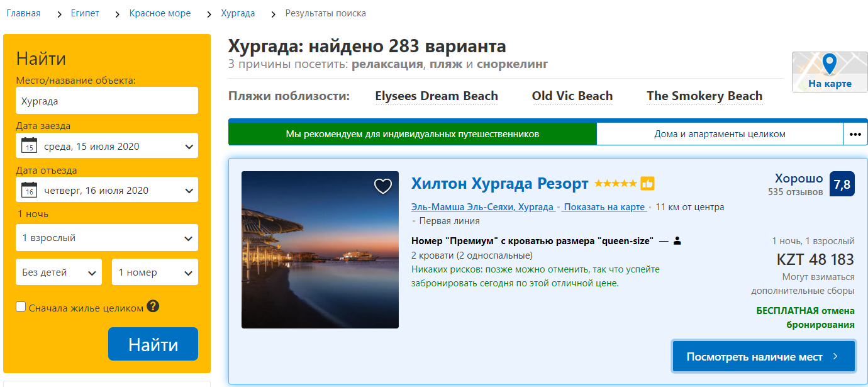Click the heart wishlist icon on hotel photo
Image resolution: width=868 pixels, height=387 pixels.
382,186
